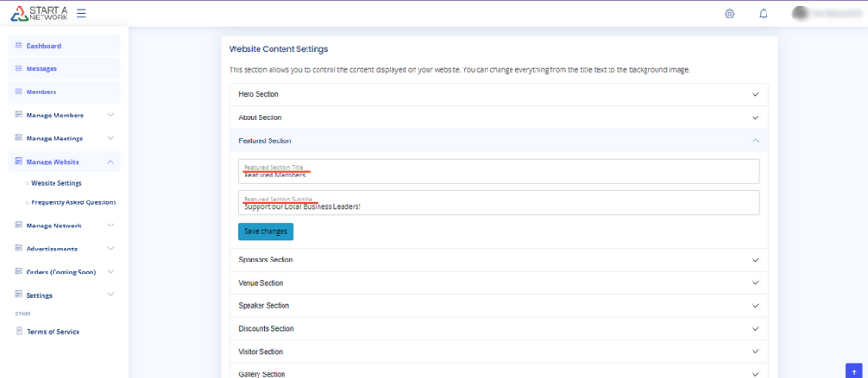This screenshot has height=378, width=868.
Task: Click the Featured Section Subtitle input field
Action: point(499,203)
